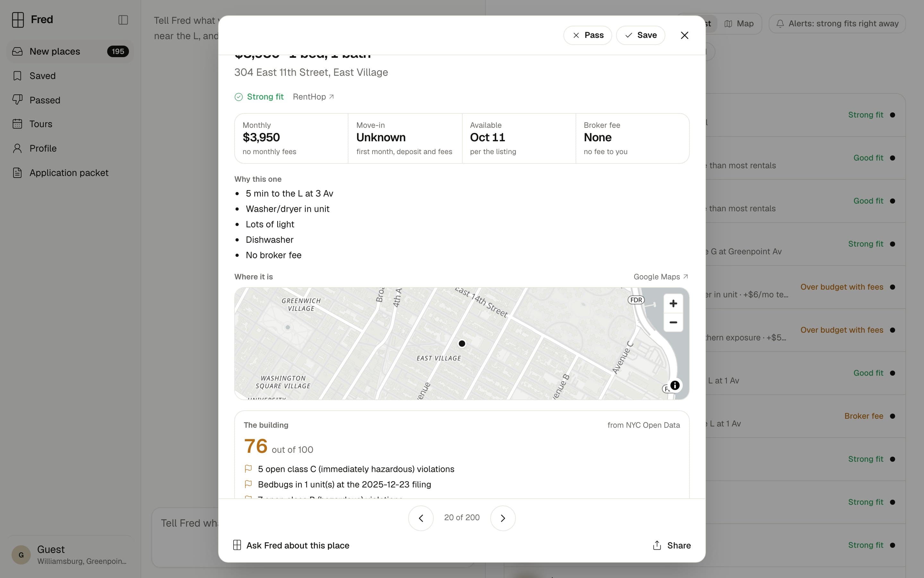Zoom out on the map
The height and width of the screenshot is (578, 924).
(x=673, y=323)
